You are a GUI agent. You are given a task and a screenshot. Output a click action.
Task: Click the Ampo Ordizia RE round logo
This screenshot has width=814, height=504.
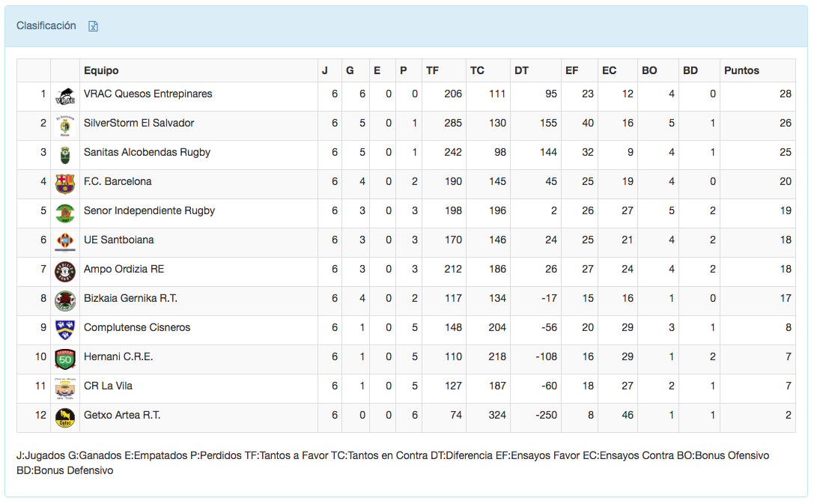pyautogui.click(x=65, y=271)
